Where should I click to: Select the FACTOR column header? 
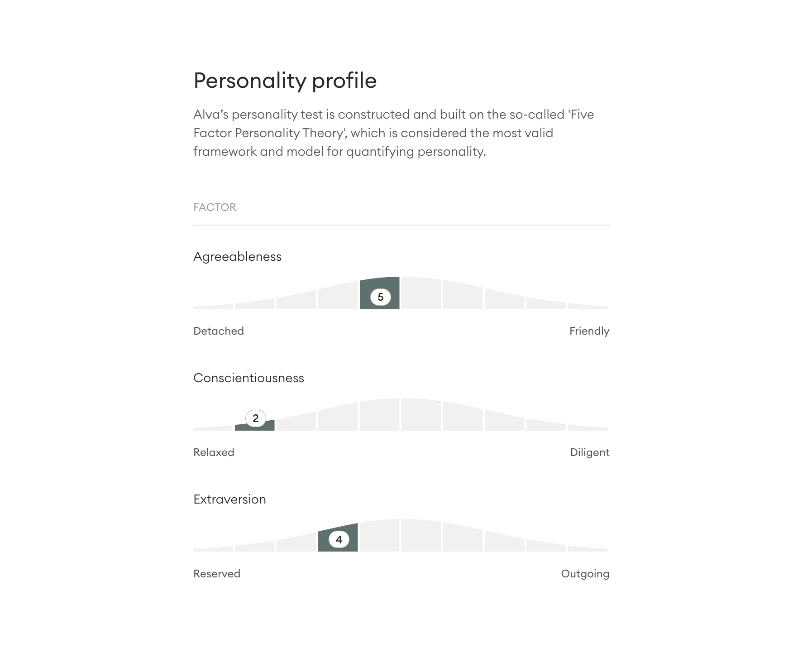coord(215,207)
